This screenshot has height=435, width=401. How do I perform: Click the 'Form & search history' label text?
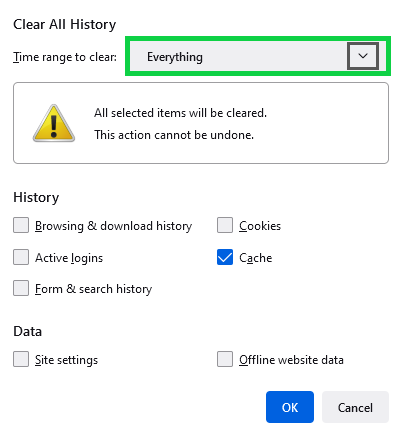(x=93, y=289)
